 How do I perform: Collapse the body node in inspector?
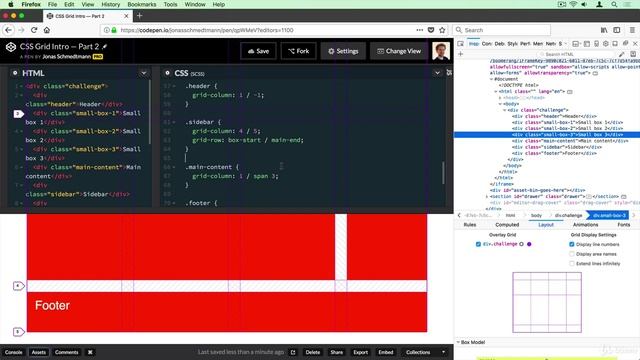click(500, 104)
